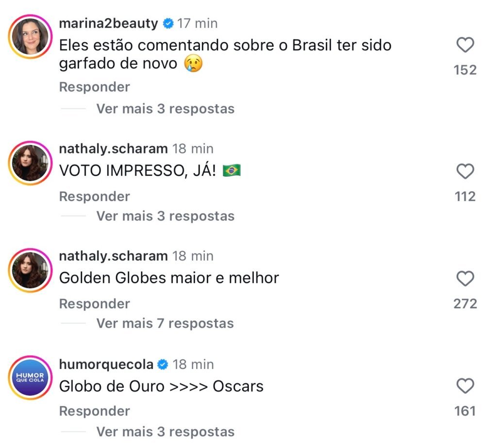497x448 pixels.
Task: Open the Humor Que Cola avatar logo
Action: 31,378
